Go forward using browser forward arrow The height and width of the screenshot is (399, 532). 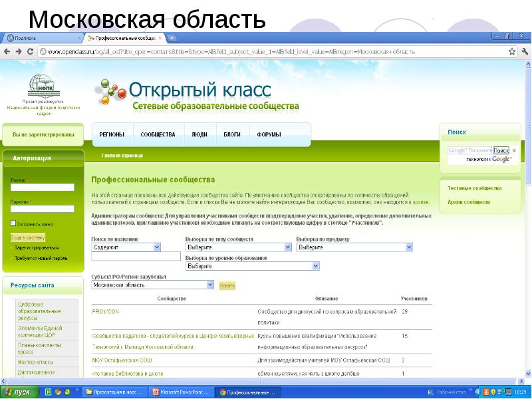(19, 52)
